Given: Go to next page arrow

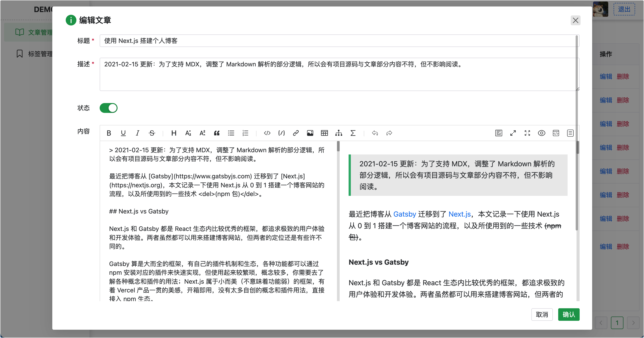Looking at the screenshot, I should [633, 323].
